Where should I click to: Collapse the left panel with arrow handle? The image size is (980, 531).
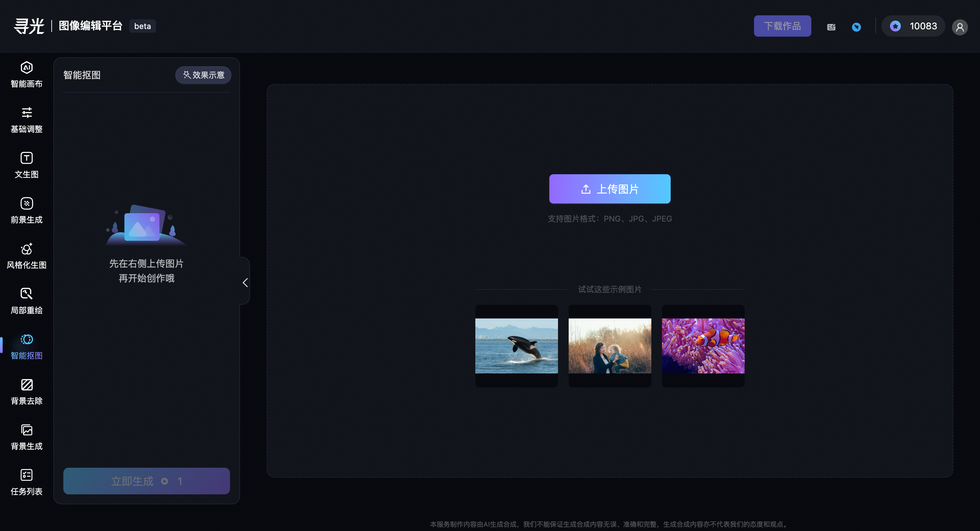click(245, 282)
